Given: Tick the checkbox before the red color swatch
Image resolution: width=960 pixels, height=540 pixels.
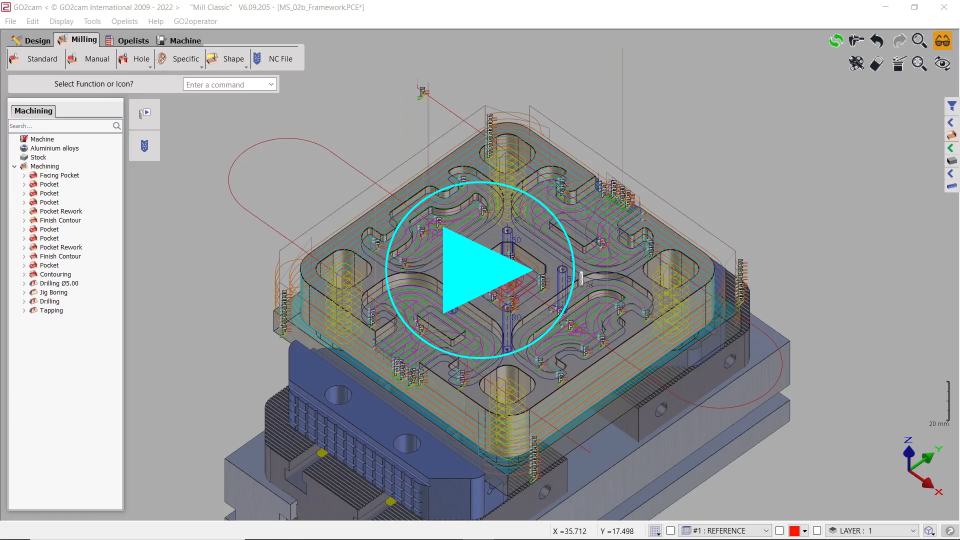Looking at the screenshot, I should [780, 531].
